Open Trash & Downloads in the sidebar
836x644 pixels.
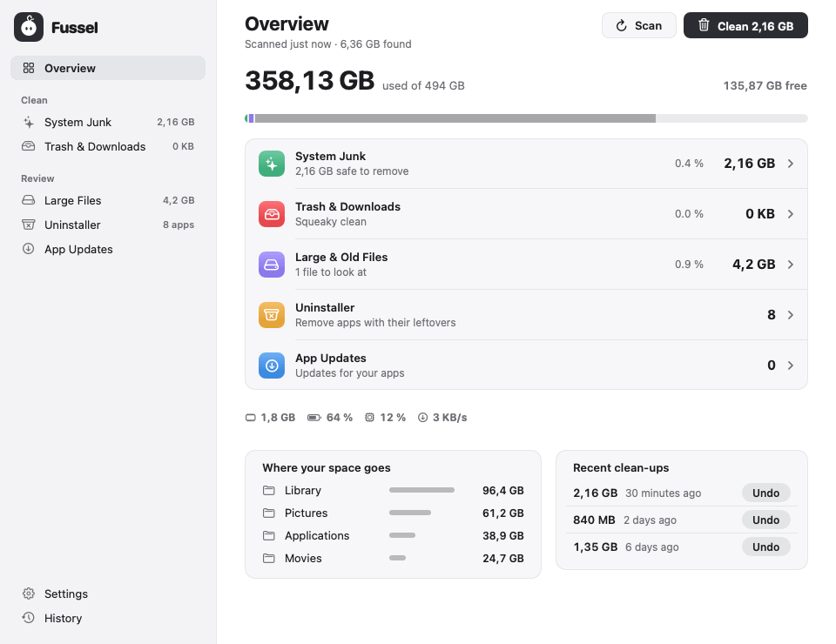(108, 146)
